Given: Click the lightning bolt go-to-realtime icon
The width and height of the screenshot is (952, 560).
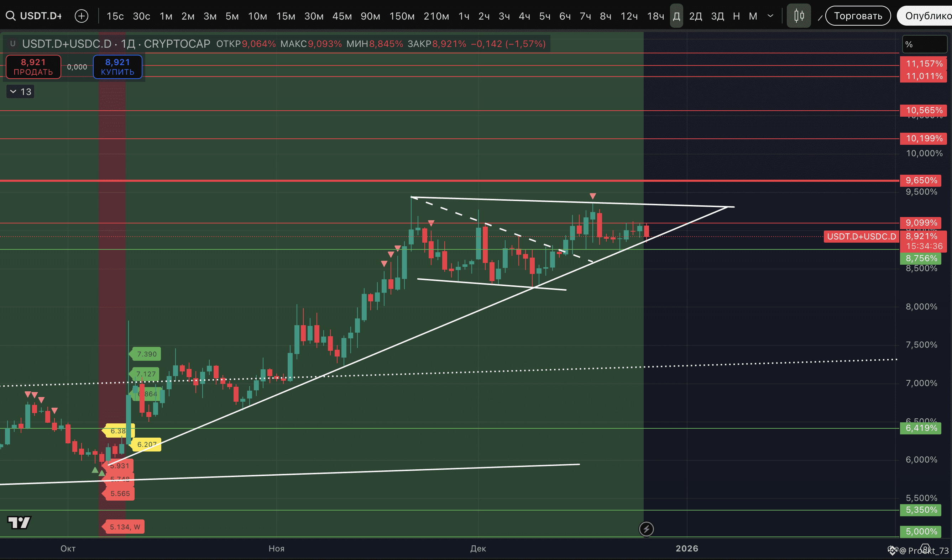Looking at the screenshot, I should [646, 529].
